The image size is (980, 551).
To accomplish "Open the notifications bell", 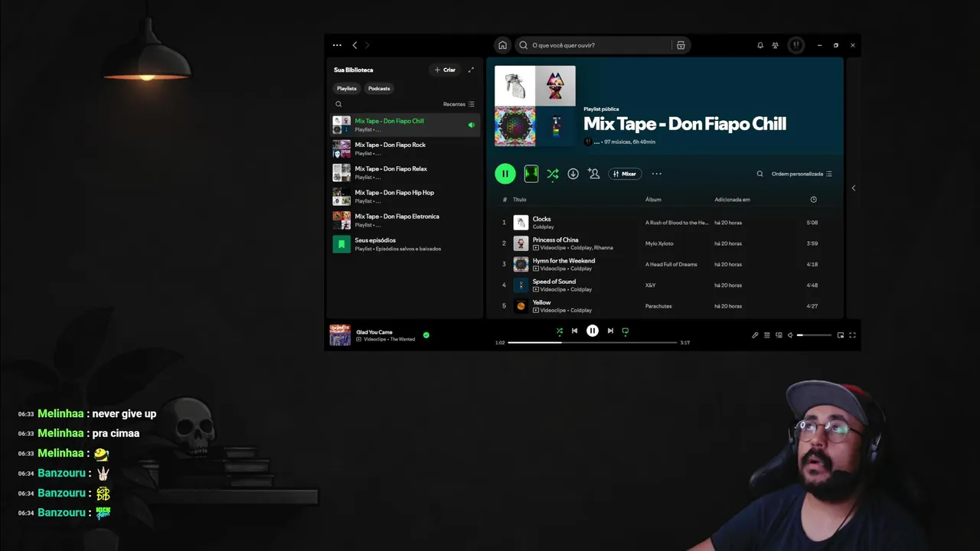I will 760,45.
